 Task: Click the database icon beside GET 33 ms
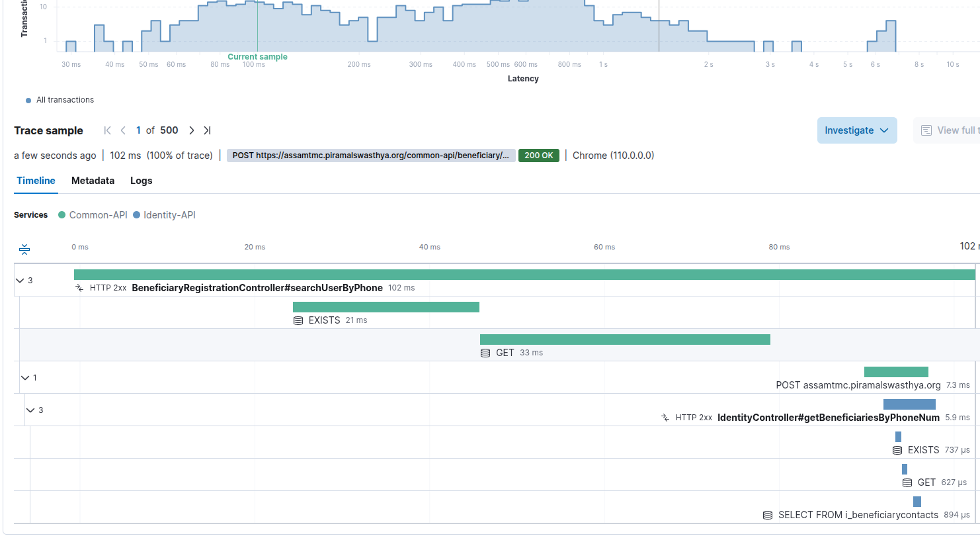point(485,353)
